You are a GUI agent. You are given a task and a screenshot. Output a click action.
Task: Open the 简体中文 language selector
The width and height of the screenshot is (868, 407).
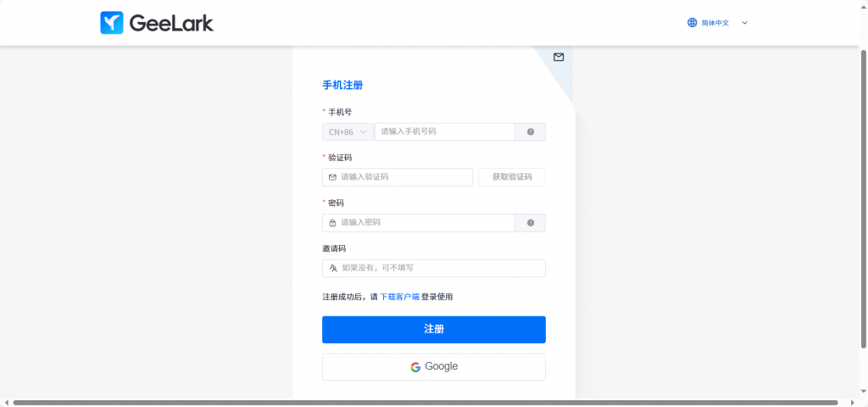pos(715,23)
